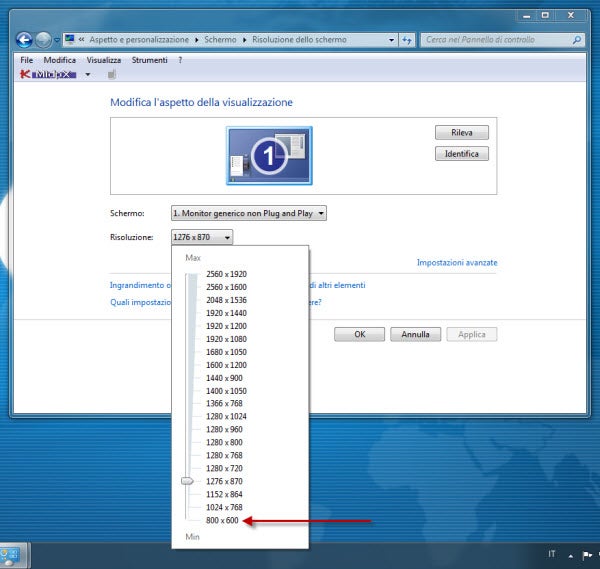Image resolution: width=600 pixels, height=569 pixels.
Task: Open the Visualizza menu
Action: [x=104, y=60]
